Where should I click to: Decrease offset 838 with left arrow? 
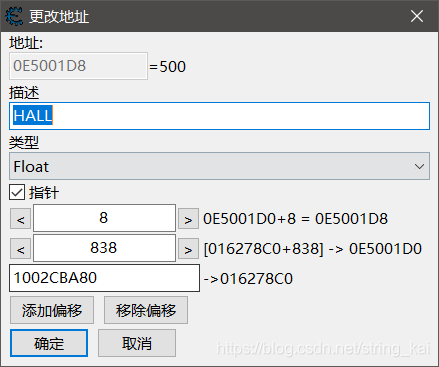click(x=21, y=249)
